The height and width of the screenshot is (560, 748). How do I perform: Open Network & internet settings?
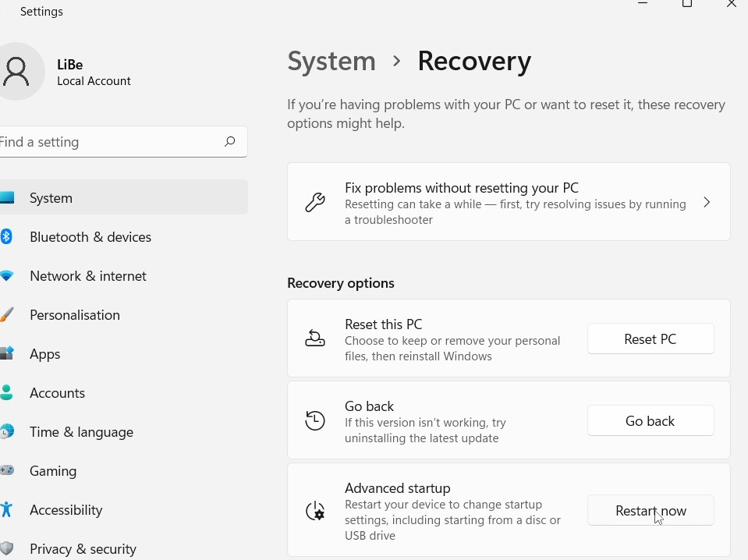[87, 276]
